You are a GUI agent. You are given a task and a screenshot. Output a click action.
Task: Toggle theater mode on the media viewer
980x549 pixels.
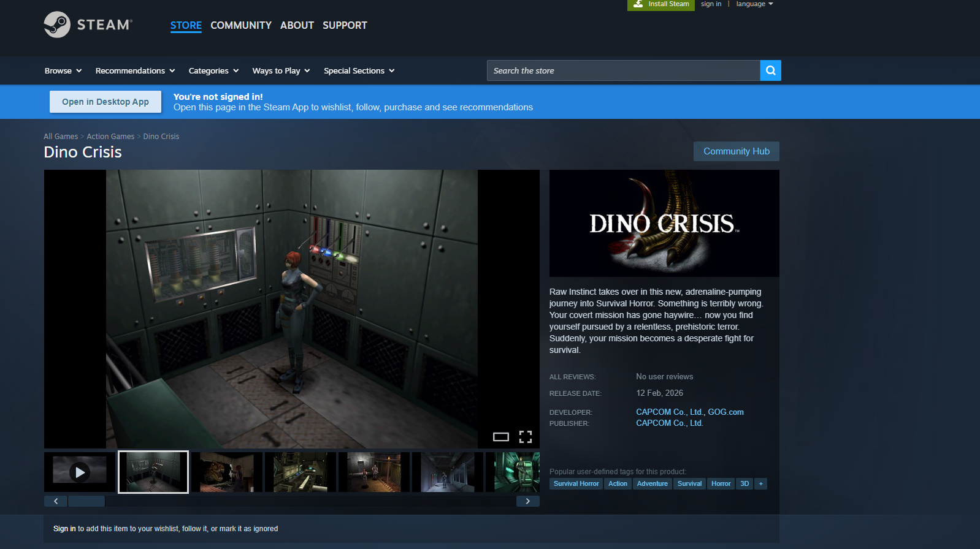pyautogui.click(x=501, y=437)
